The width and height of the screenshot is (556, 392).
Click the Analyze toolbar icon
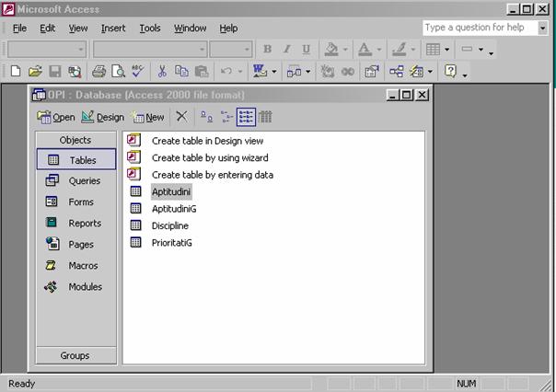[x=295, y=72]
